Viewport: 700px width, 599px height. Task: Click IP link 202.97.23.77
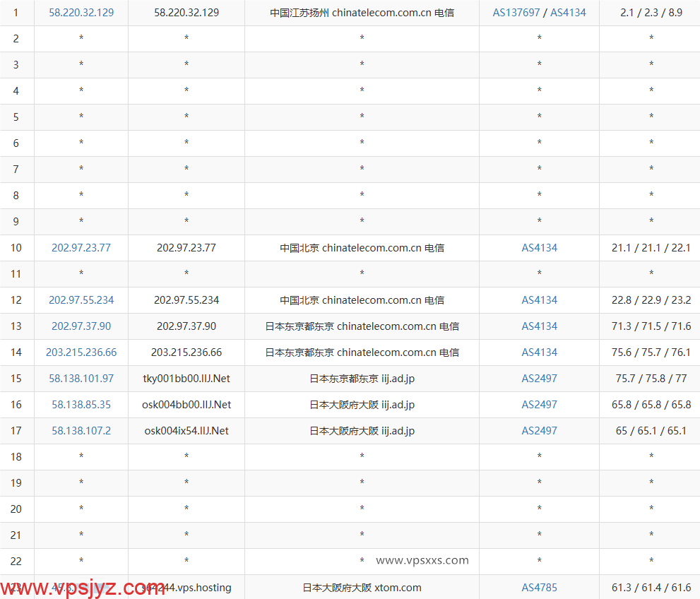[81, 248]
